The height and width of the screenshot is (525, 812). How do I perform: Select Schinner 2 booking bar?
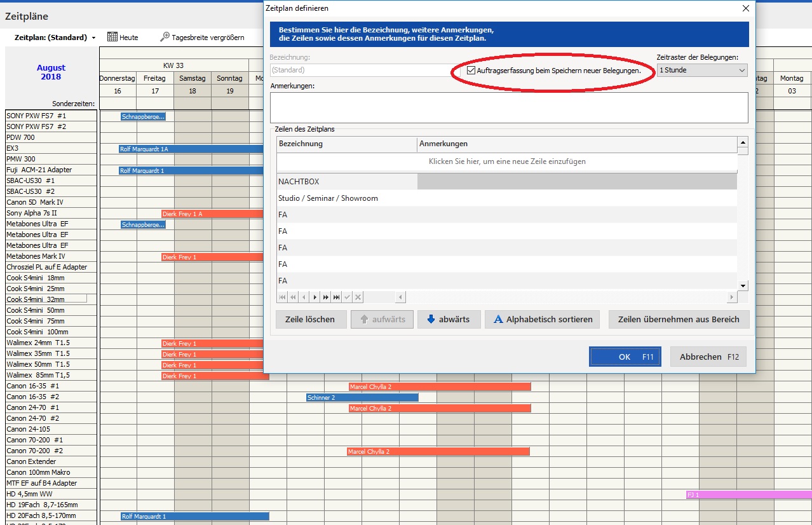(x=362, y=398)
